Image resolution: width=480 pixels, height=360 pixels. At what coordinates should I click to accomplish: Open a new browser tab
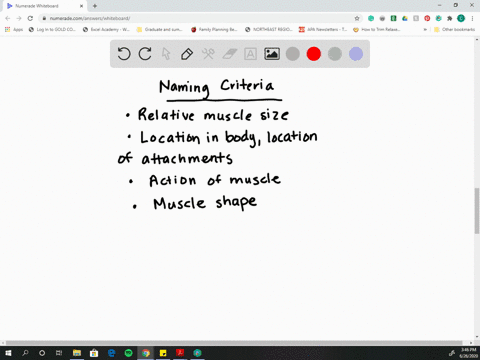pos(95,6)
